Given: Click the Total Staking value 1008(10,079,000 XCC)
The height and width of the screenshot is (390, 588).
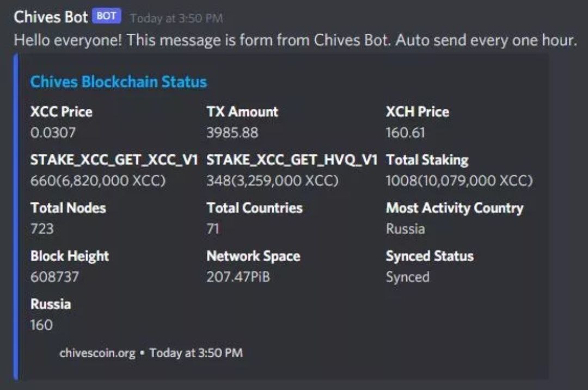Looking at the screenshot, I should [459, 181].
